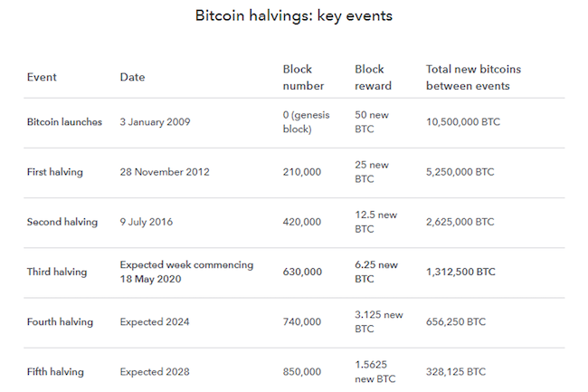Select the "Block number" column header
The image size is (588, 392).
(300, 77)
